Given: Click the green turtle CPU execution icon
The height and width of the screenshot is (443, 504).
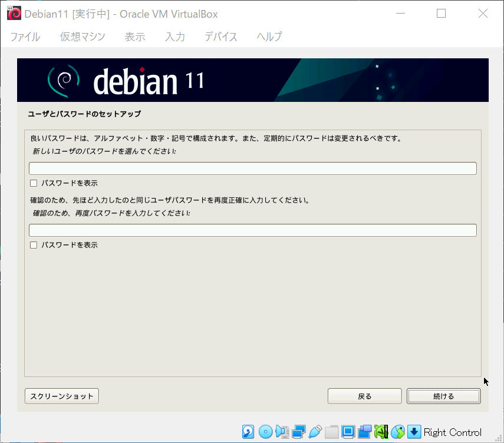Looking at the screenshot, I should coord(381,432).
